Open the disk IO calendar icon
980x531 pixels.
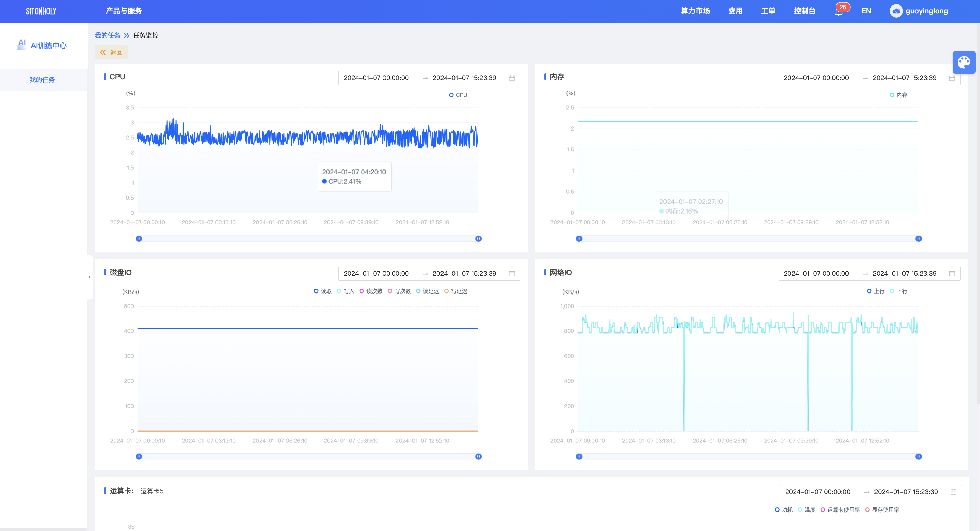(x=512, y=274)
